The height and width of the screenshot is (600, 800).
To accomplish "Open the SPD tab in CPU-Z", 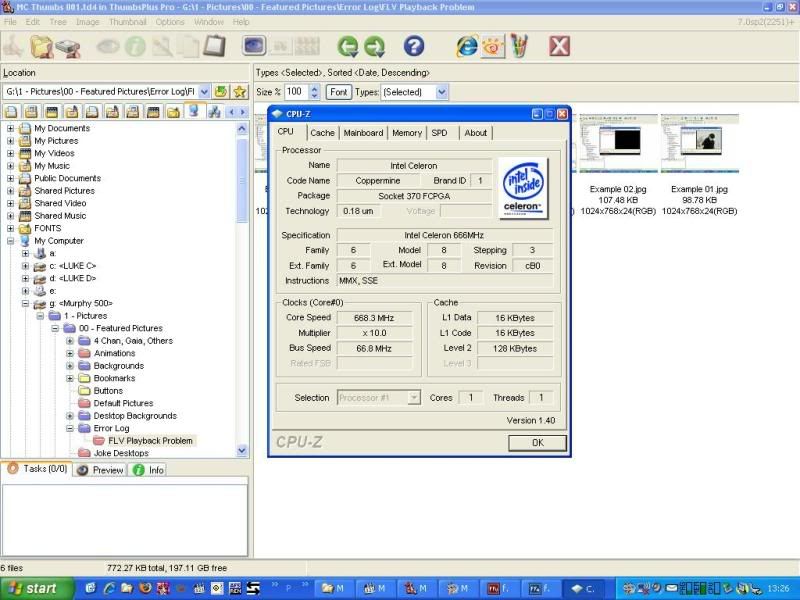I will click(439, 133).
